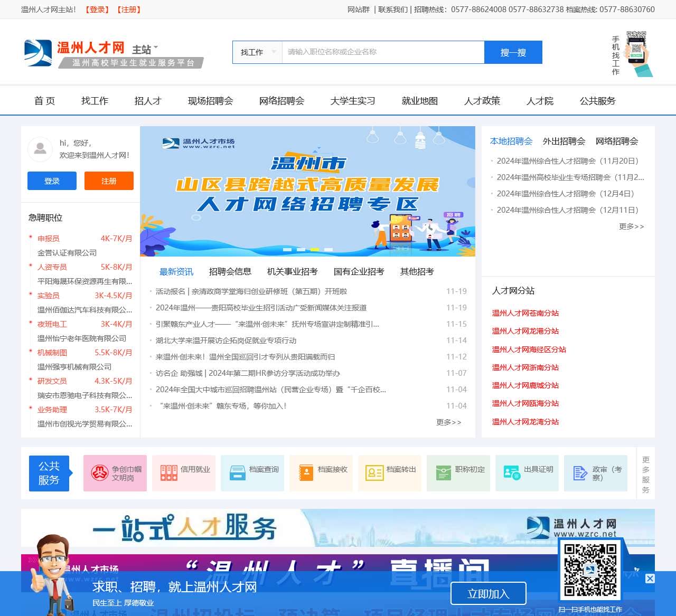Click 更多>> under job fair list
Screen dimensions: 676x616
(632, 226)
